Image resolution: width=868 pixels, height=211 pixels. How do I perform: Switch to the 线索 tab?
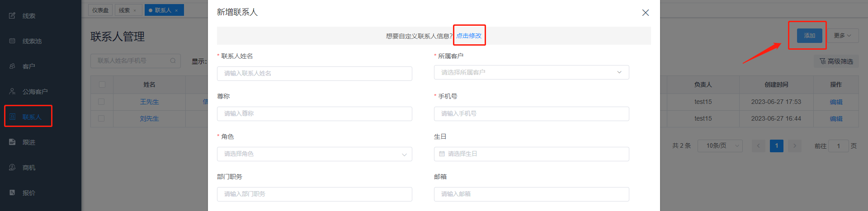[x=124, y=10]
